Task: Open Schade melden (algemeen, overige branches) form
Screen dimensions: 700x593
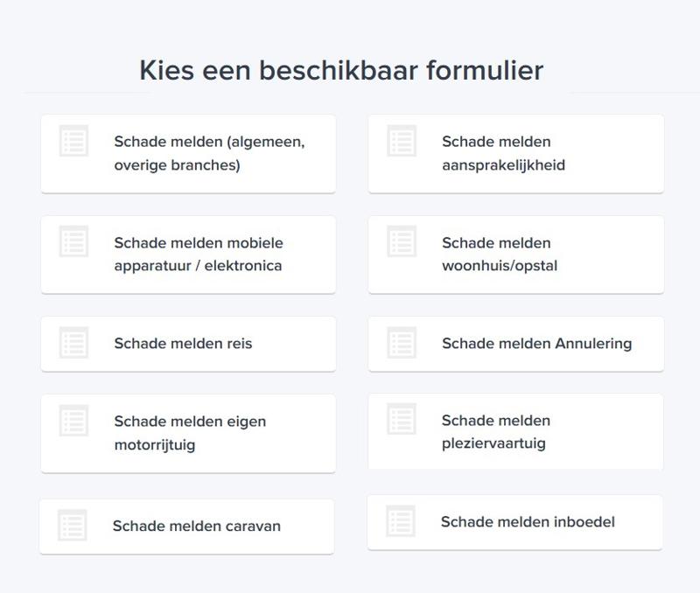Action: [209, 153]
